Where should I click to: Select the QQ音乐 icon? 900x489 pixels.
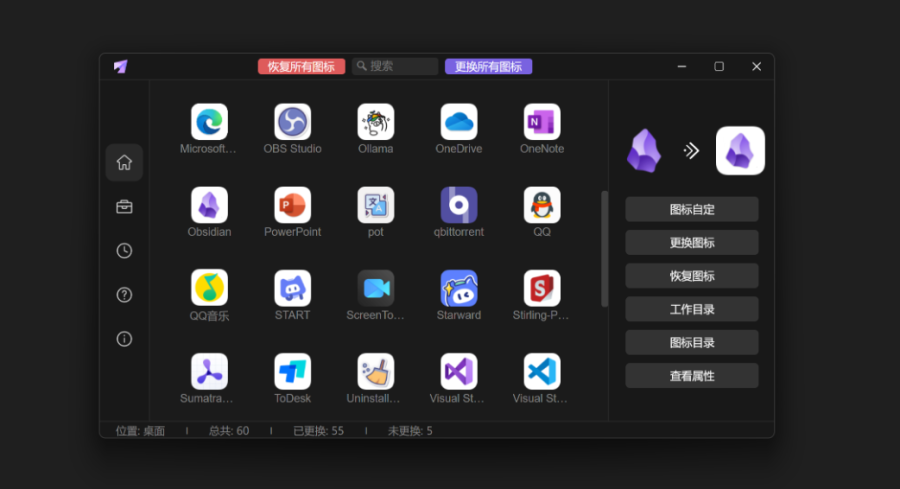point(209,288)
